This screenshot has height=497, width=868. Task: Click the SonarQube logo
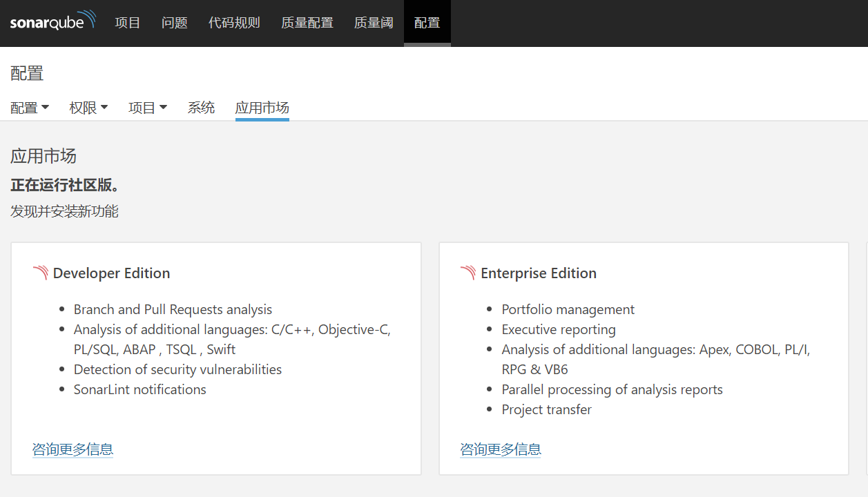52,21
